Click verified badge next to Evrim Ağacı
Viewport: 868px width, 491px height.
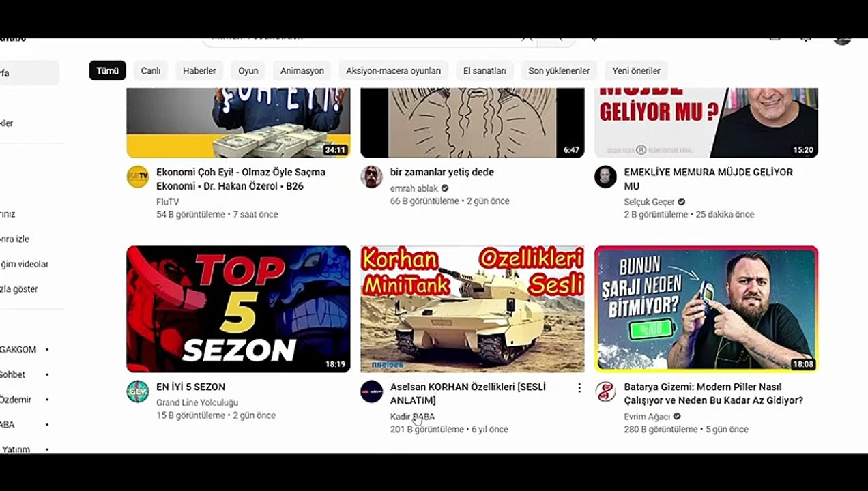click(677, 417)
